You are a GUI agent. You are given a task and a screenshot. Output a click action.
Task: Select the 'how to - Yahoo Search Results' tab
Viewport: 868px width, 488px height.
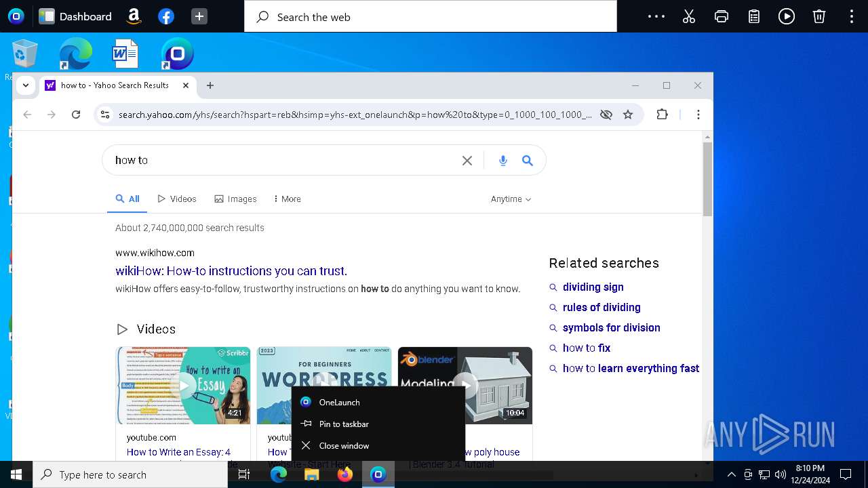coord(115,85)
